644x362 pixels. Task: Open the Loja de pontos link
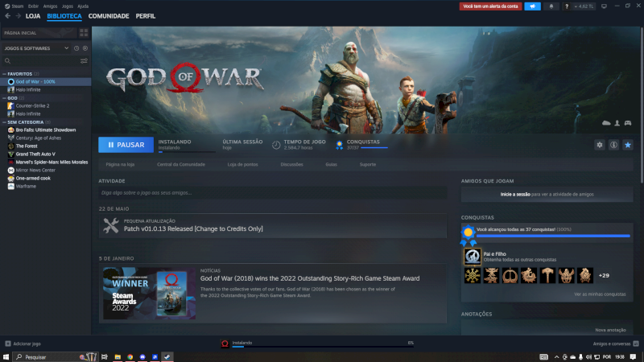click(243, 165)
